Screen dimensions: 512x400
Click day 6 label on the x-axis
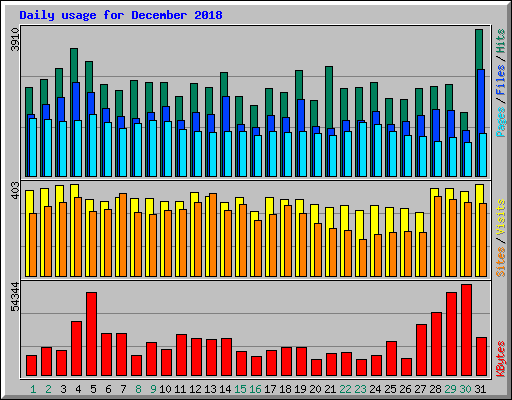pos(108,389)
